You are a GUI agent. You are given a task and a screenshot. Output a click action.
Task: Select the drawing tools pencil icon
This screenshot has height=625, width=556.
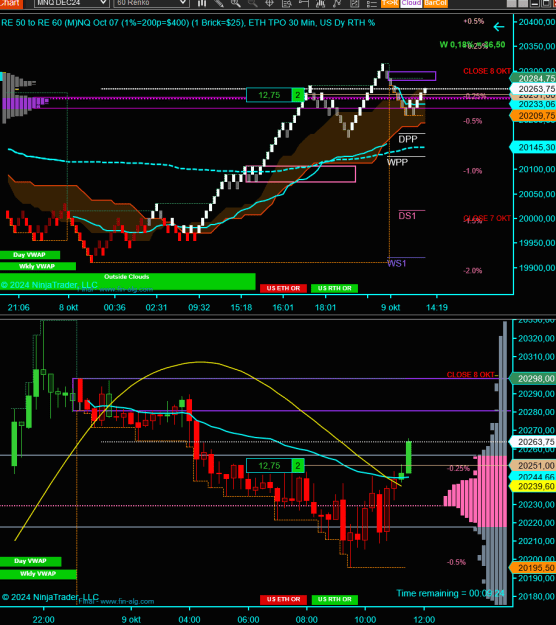pos(219,3)
